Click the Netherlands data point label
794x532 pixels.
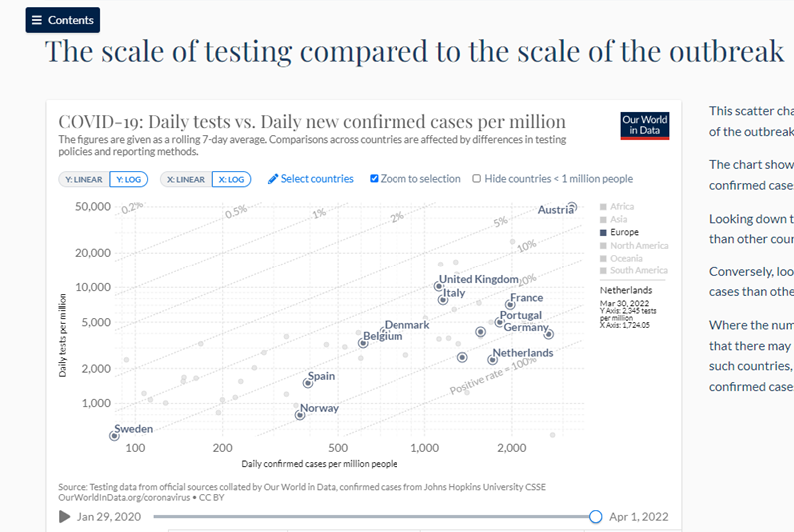point(523,353)
